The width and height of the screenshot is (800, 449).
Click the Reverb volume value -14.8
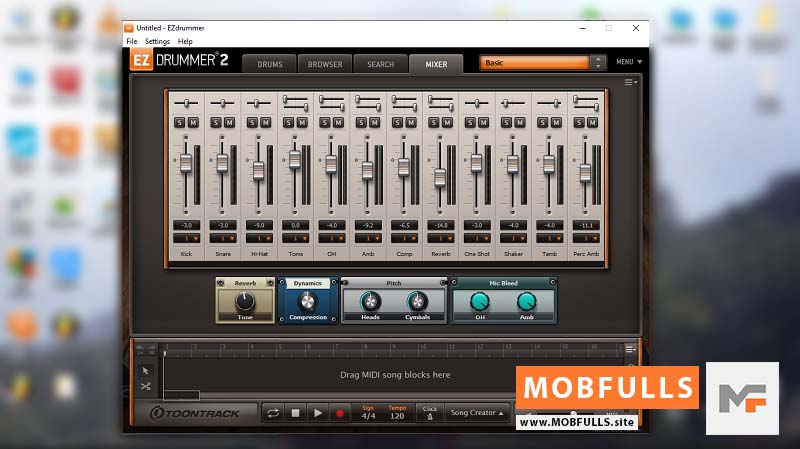point(440,225)
